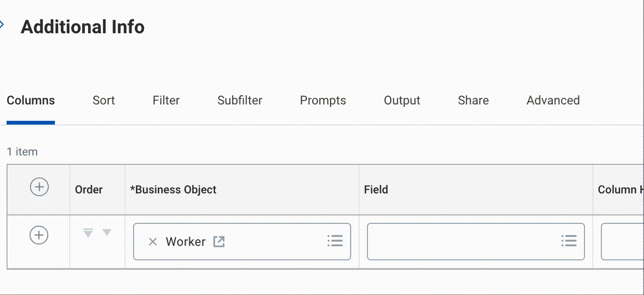Move row to bottom with double arrow icon
The height and width of the screenshot is (295, 644).
click(88, 233)
